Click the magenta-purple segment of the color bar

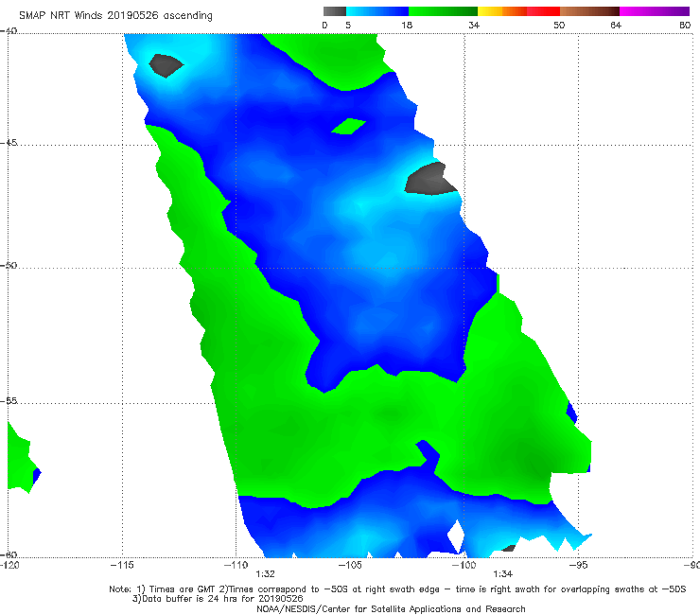(655, 11)
